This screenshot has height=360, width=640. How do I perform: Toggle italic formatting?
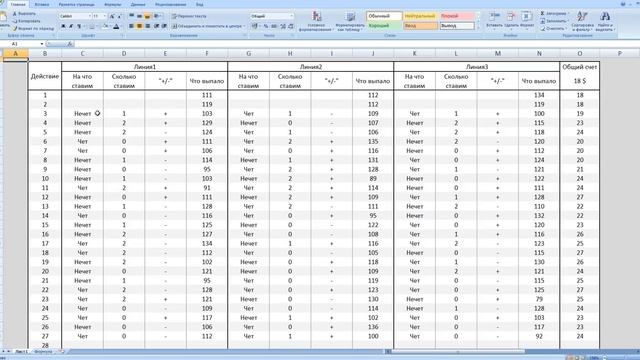pyautogui.click(x=71, y=26)
